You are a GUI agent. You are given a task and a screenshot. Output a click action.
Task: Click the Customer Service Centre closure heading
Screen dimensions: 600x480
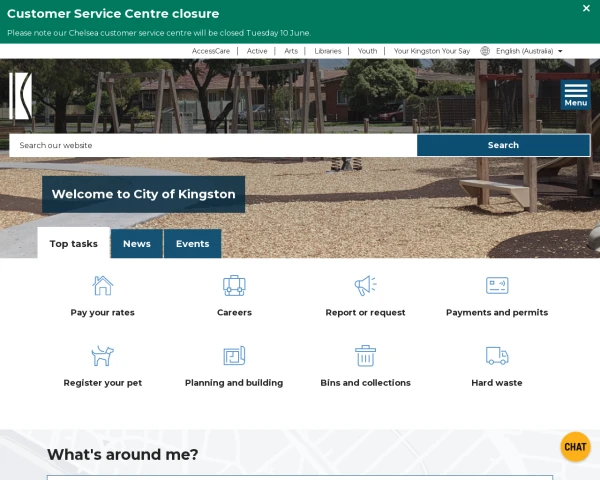113,13
